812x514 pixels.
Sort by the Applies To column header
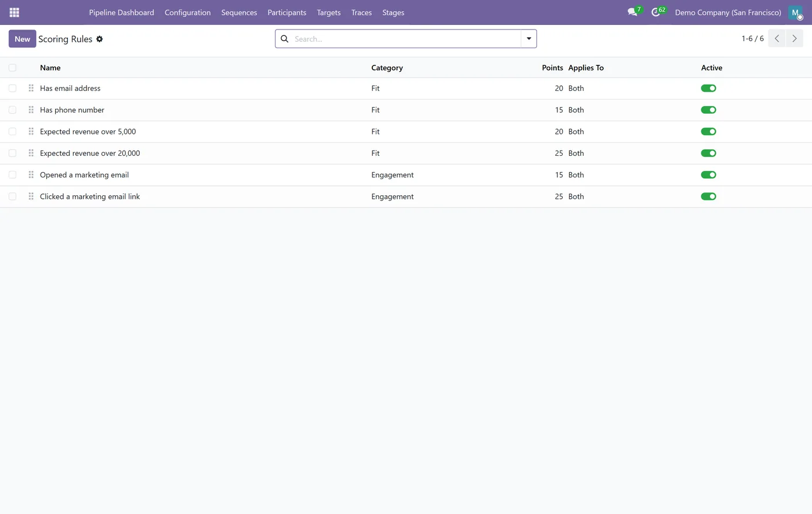coord(586,68)
